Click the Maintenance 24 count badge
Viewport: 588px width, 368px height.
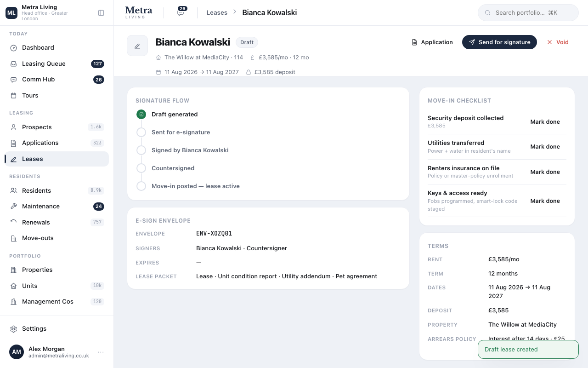point(98,207)
